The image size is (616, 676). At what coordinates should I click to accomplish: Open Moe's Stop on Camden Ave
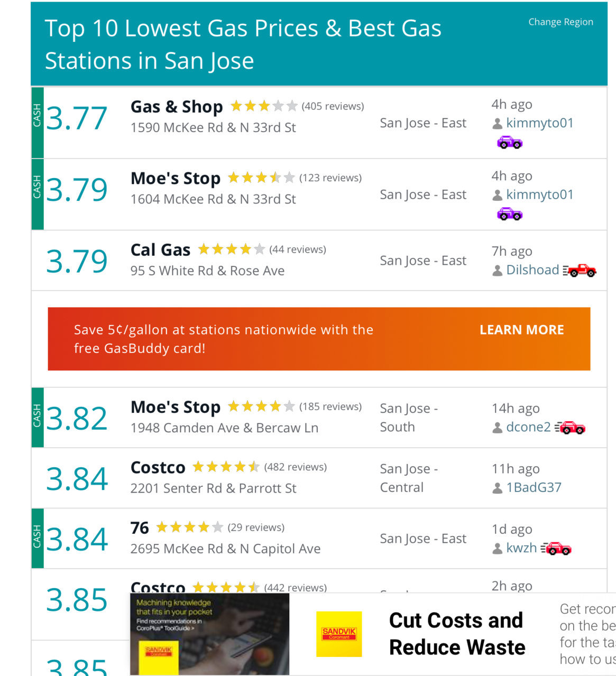[176, 407]
